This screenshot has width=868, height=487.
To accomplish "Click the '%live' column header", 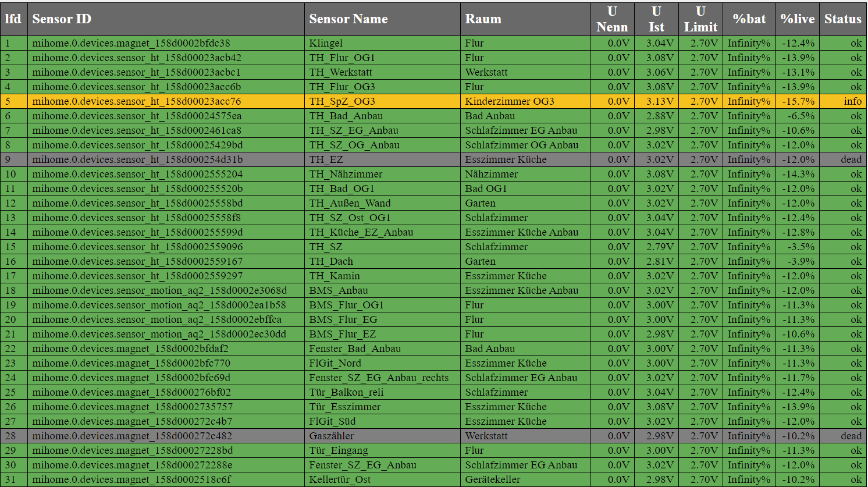I will pos(797,19).
